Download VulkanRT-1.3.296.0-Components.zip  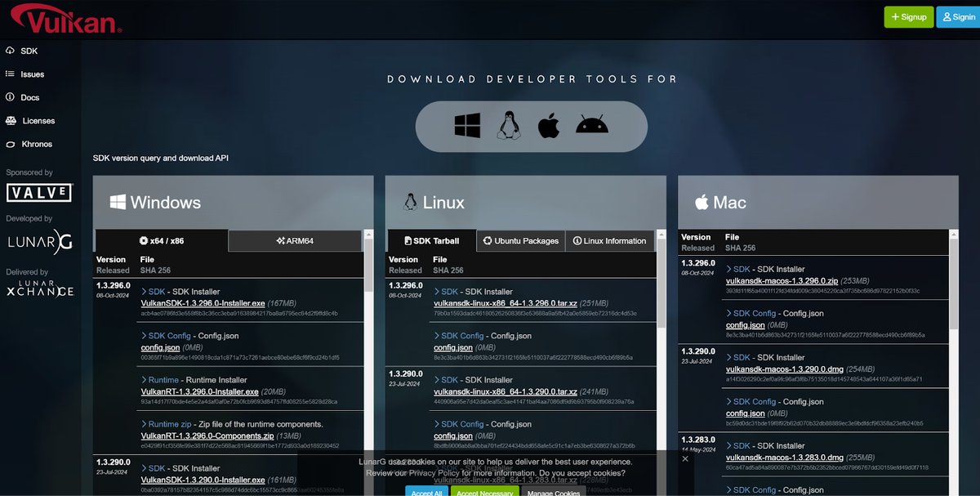[x=207, y=436]
